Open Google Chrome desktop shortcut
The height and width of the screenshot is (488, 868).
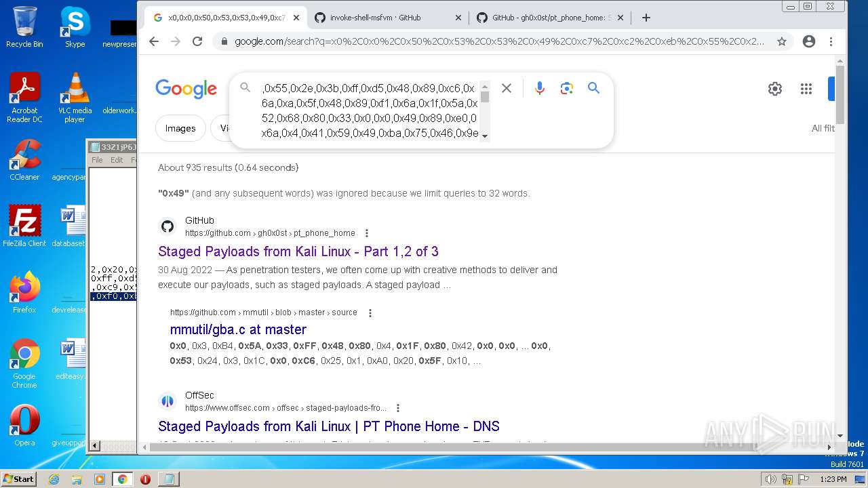click(x=24, y=364)
